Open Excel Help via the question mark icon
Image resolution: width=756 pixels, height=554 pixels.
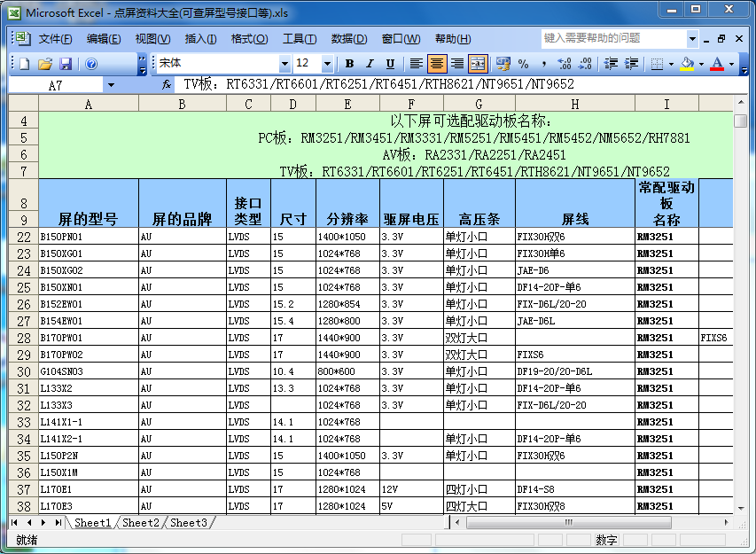(x=91, y=64)
